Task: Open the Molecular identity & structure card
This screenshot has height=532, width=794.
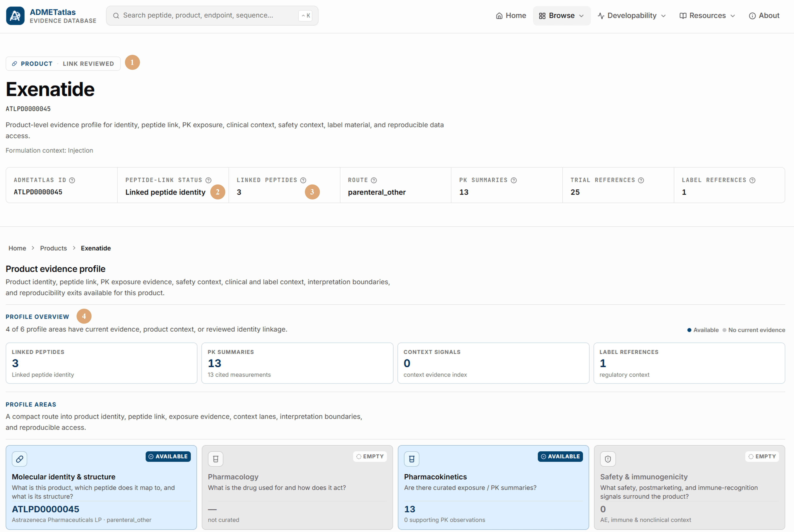Action: pos(101,487)
